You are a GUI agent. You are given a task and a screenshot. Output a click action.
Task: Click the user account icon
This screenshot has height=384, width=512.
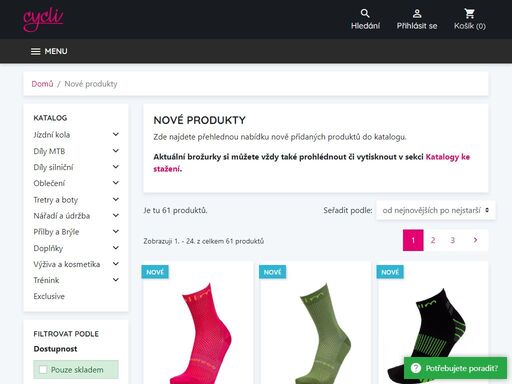coord(417,13)
